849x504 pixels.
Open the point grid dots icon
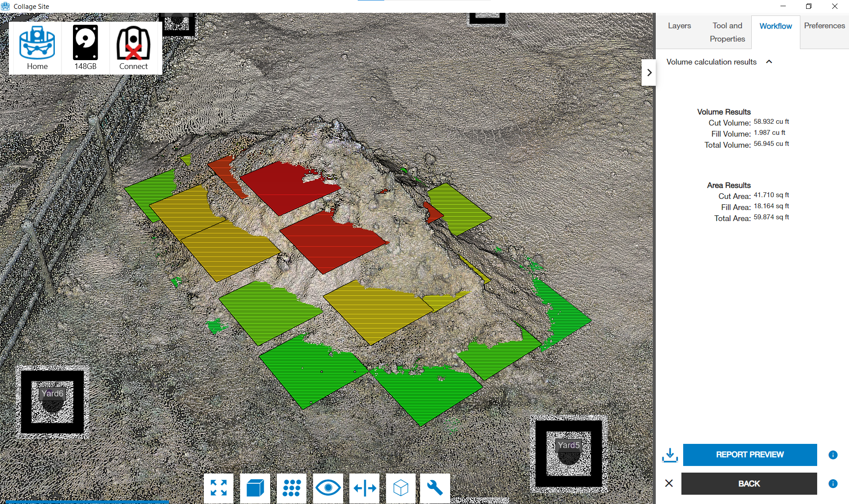pyautogui.click(x=291, y=488)
